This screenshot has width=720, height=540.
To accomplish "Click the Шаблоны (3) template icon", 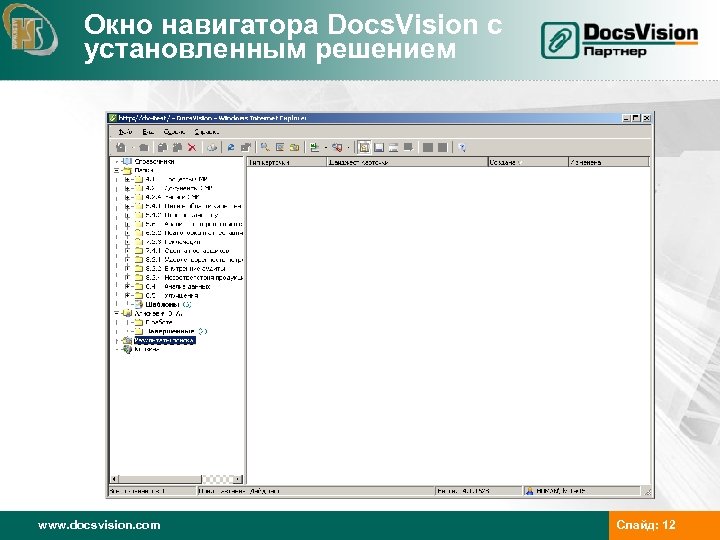I will tap(139, 304).
